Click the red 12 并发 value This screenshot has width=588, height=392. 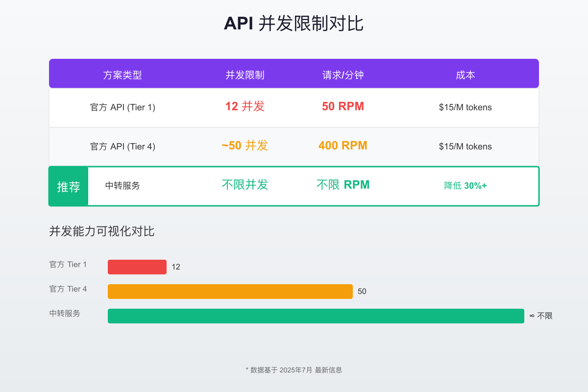click(x=245, y=106)
